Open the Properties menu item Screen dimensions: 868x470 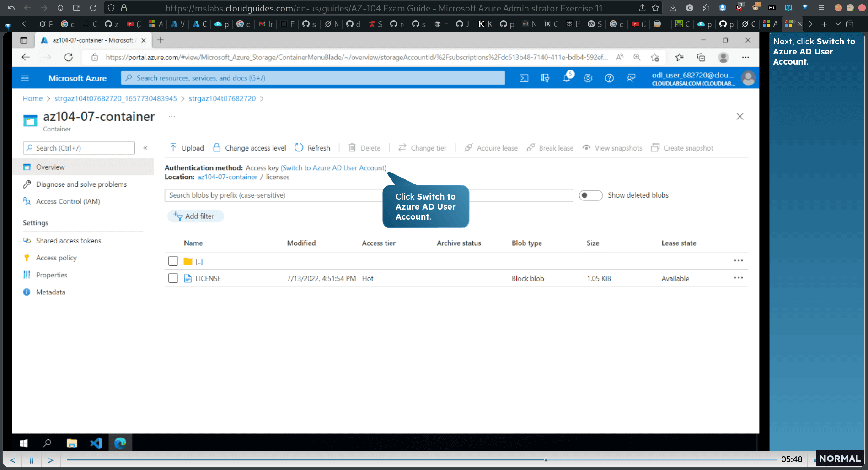[51, 275]
